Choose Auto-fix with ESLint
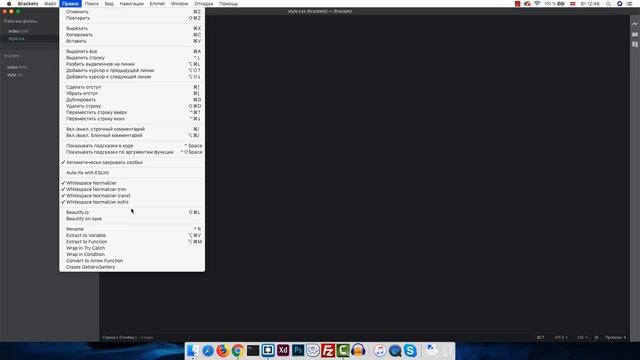The image size is (640, 360). (x=132, y=173)
